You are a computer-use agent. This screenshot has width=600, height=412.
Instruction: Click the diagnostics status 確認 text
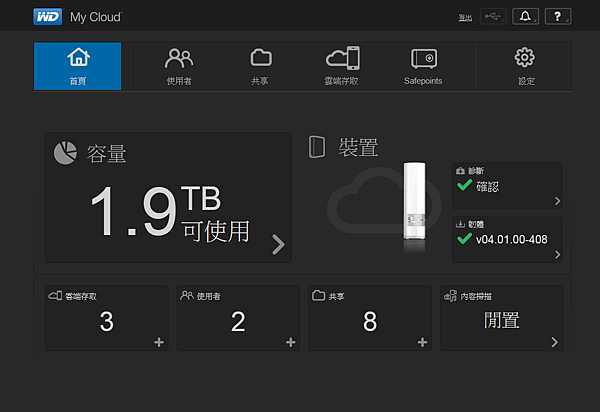[488, 187]
